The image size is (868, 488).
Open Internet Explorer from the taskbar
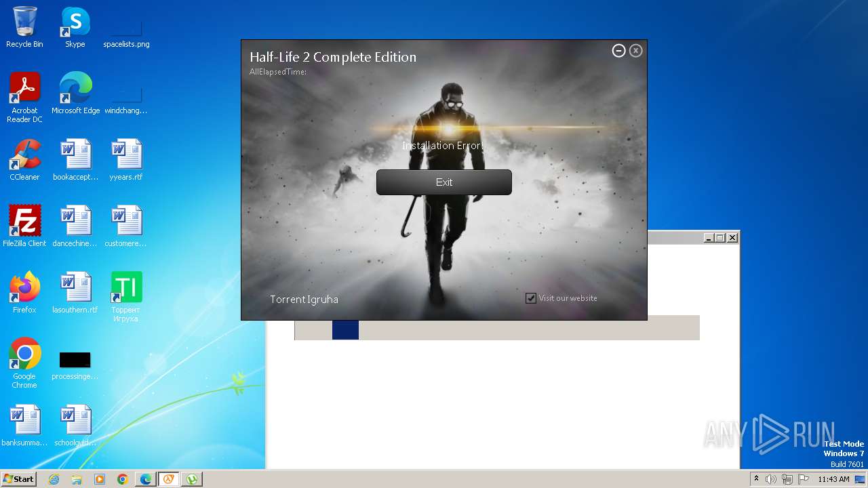click(x=54, y=479)
